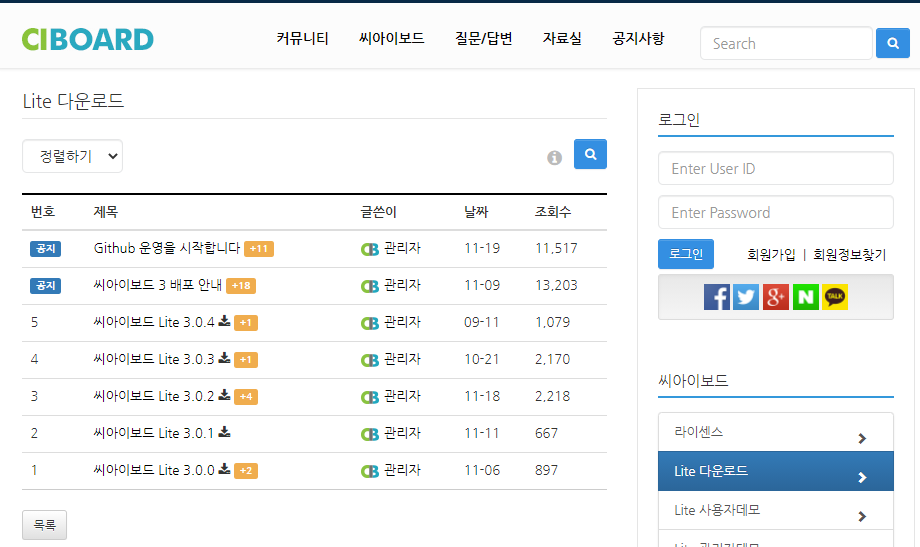The width and height of the screenshot is (920, 547).
Task: Click the 관리자 avatar icon in the 11-06 row
Action: pyautogui.click(x=370, y=471)
